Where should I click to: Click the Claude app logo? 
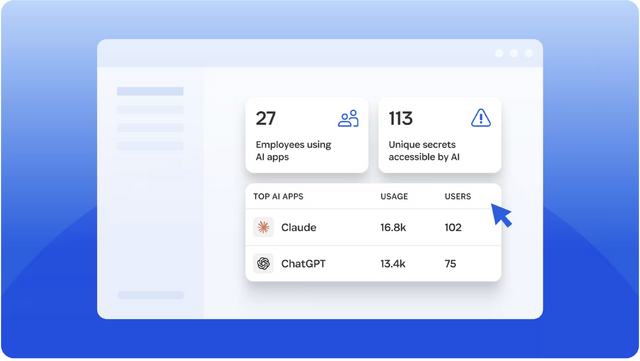[x=263, y=227]
